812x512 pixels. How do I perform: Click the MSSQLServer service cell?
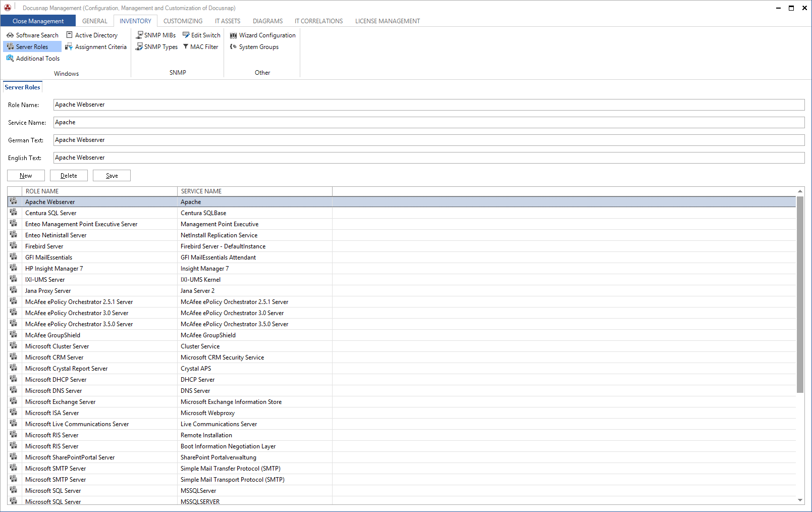(x=255, y=491)
